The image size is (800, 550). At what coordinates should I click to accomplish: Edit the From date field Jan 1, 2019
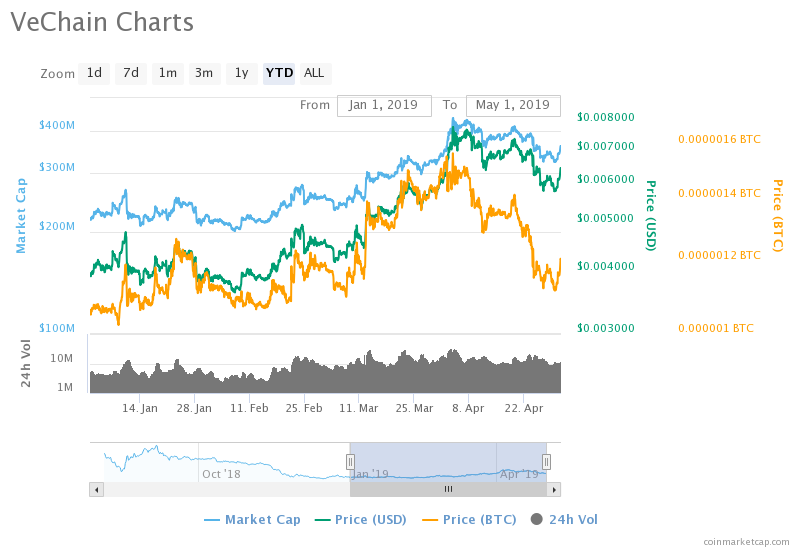pyautogui.click(x=384, y=105)
